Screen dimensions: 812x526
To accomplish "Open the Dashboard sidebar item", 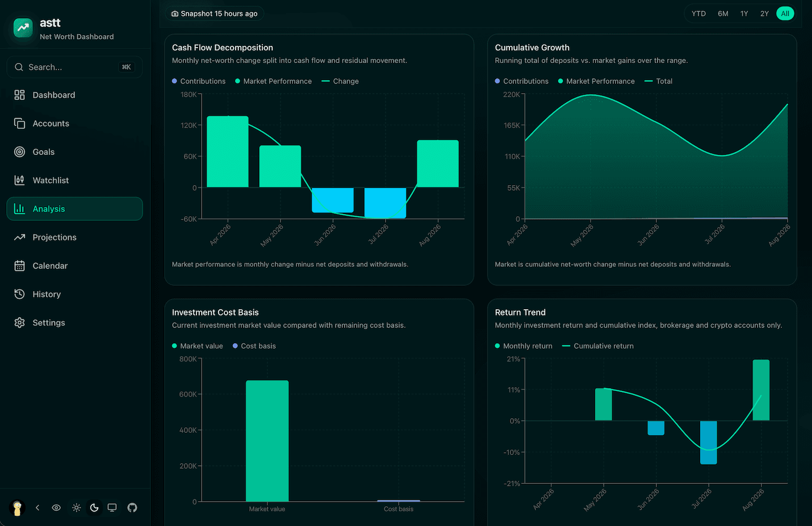I will (74, 95).
